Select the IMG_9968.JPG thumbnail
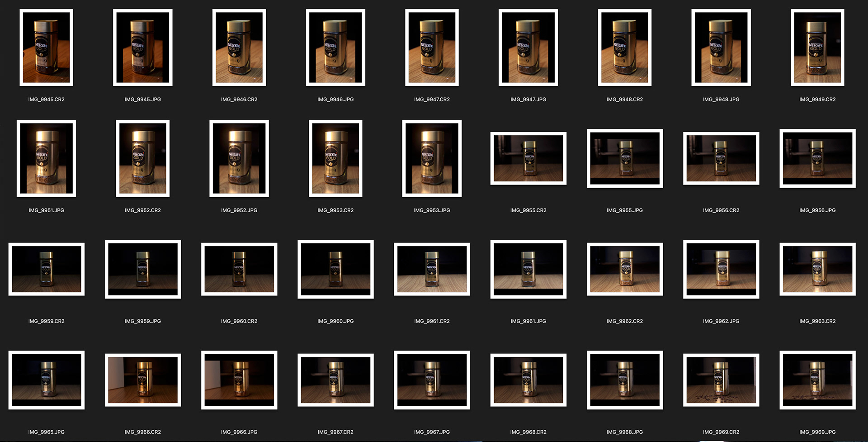 [625, 380]
